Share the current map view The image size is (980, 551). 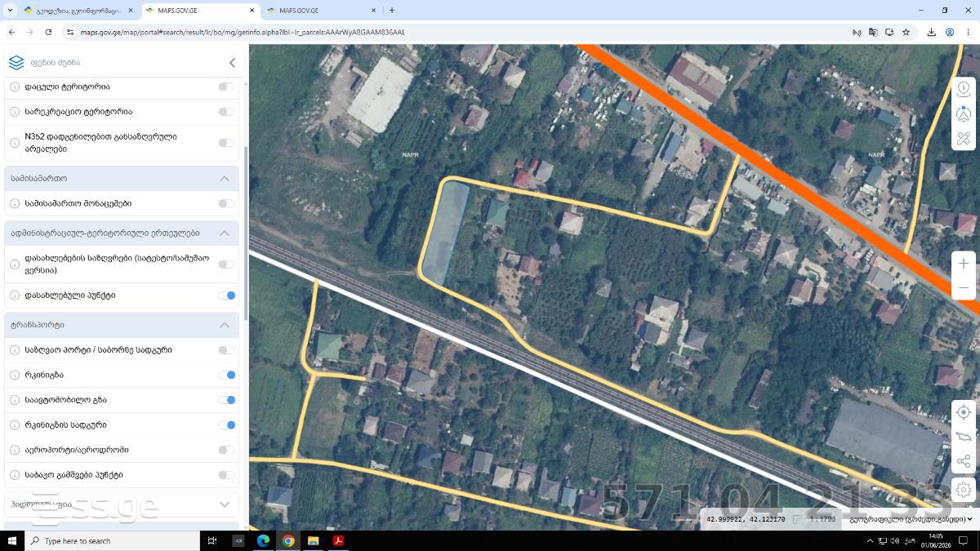point(964,462)
